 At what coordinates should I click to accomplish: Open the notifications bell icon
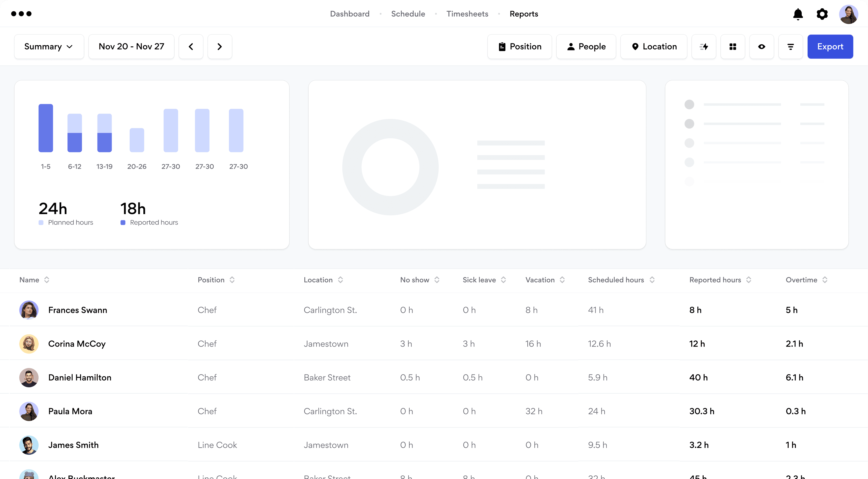(x=797, y=14)
